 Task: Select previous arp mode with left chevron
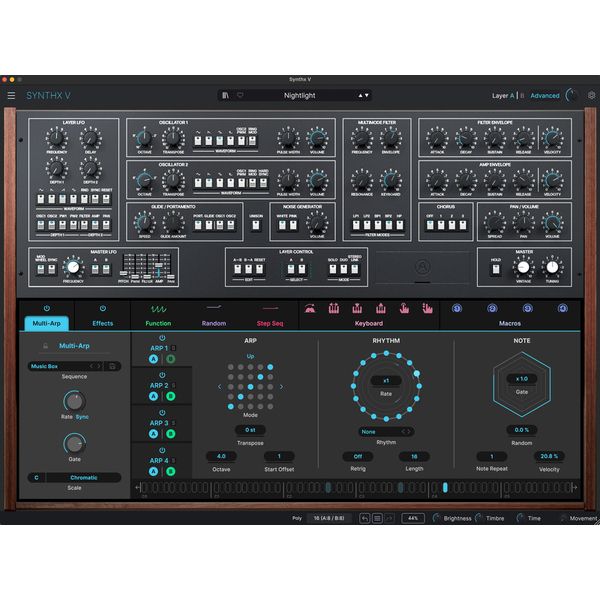pos(219,387)
